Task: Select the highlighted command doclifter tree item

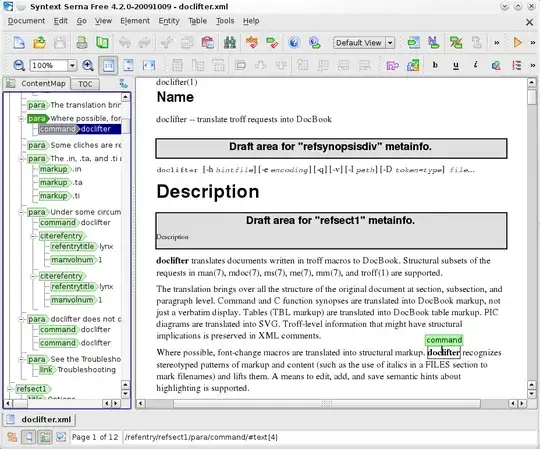Action: pyautogui.click(x=80, y=129)
